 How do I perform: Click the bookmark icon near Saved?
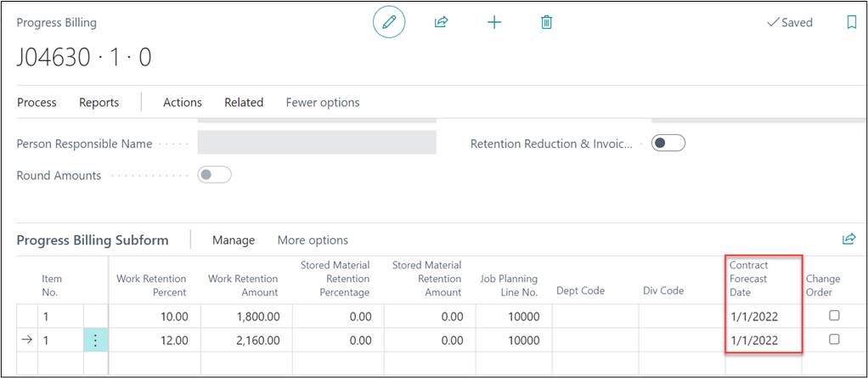tap(852, 23)
